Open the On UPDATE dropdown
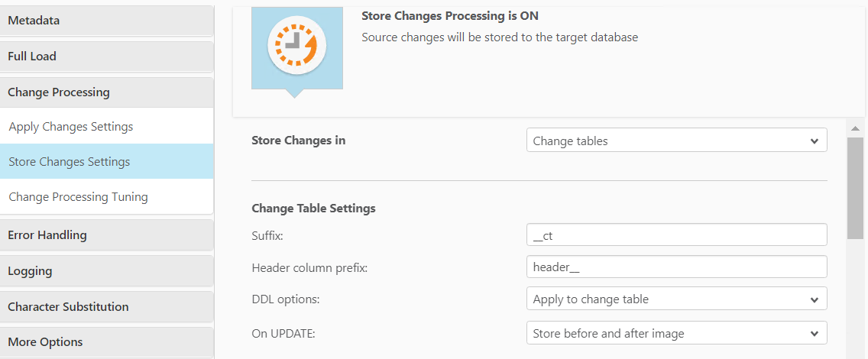868x359 pixels. (676, 334)
